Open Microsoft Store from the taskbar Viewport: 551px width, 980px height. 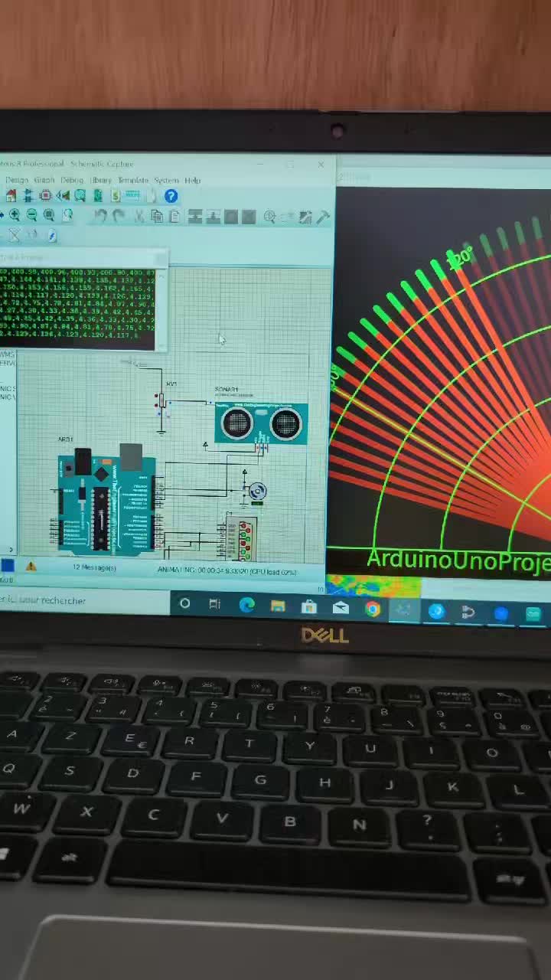pos(309,607)
